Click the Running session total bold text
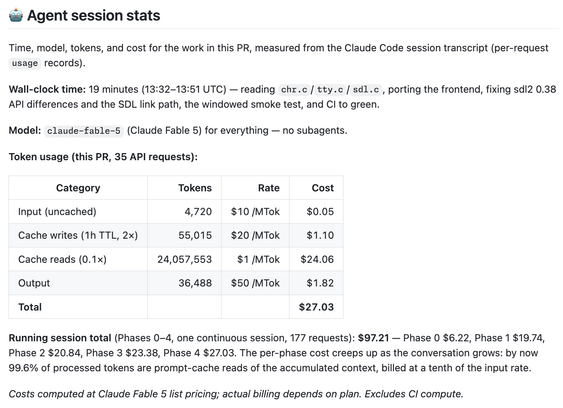The image size is (563, 408). click(60, 338)
